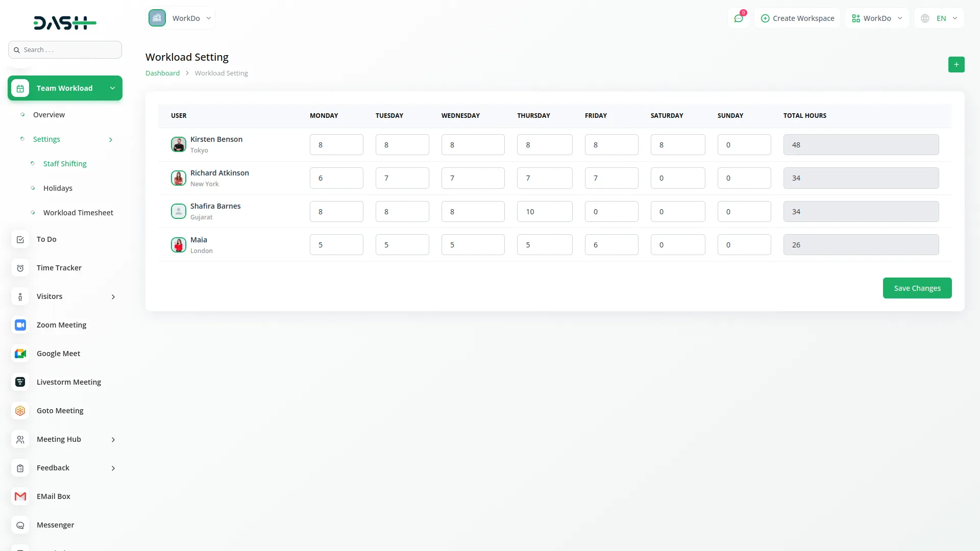Open the Messenger panel
The image size is (980, 551).
(x=55, y=524)
